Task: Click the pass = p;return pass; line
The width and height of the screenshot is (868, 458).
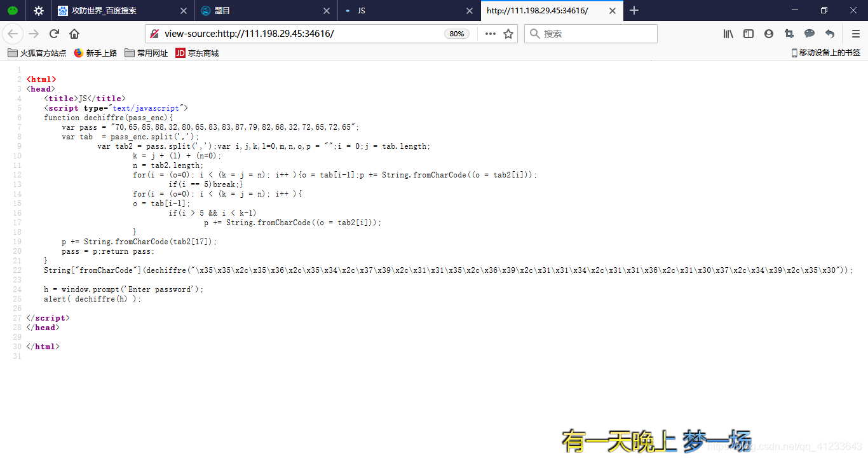Action: (x=108, y=251)
